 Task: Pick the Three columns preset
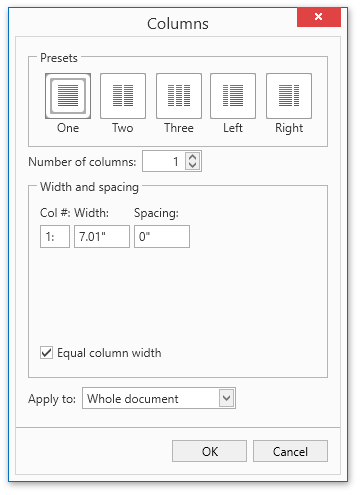(179, 96)
